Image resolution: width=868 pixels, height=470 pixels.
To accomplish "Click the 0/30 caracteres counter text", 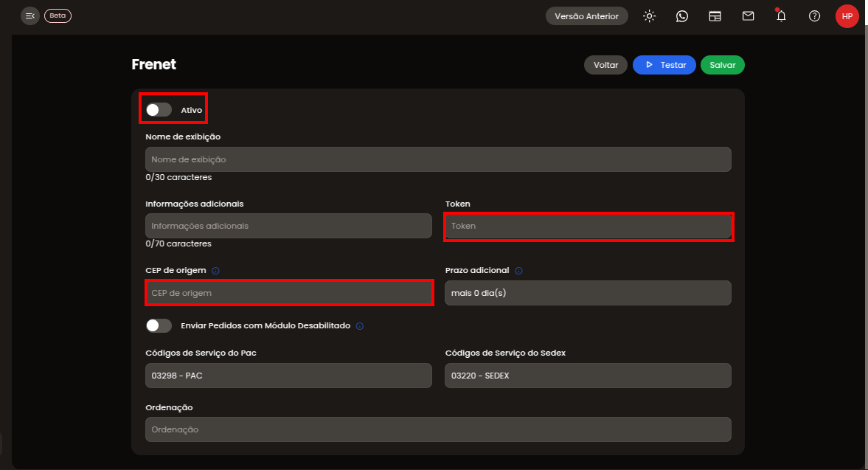I will click(178, 177).
